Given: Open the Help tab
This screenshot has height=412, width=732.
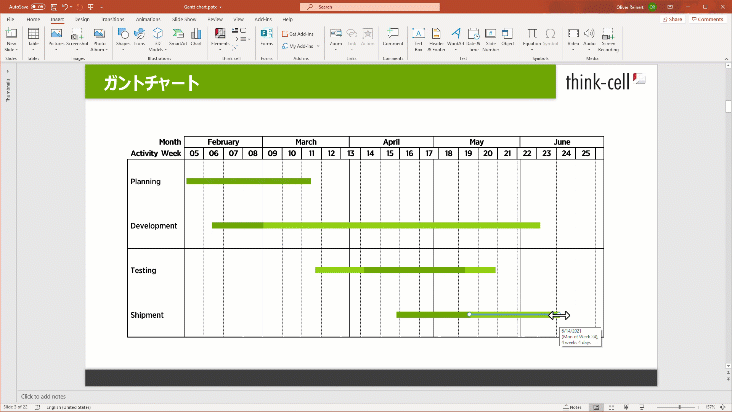Looking at the screenshot, I should coord(288,19).
